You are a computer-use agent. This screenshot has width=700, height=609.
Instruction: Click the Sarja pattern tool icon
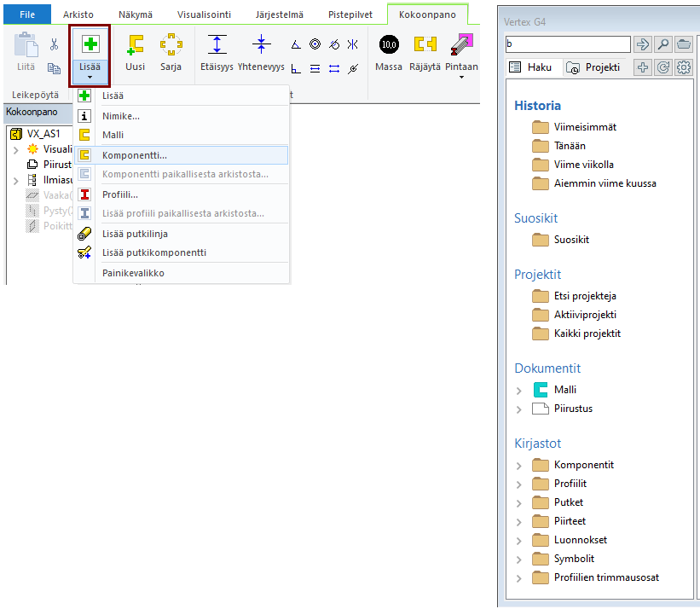coord(171,45)
